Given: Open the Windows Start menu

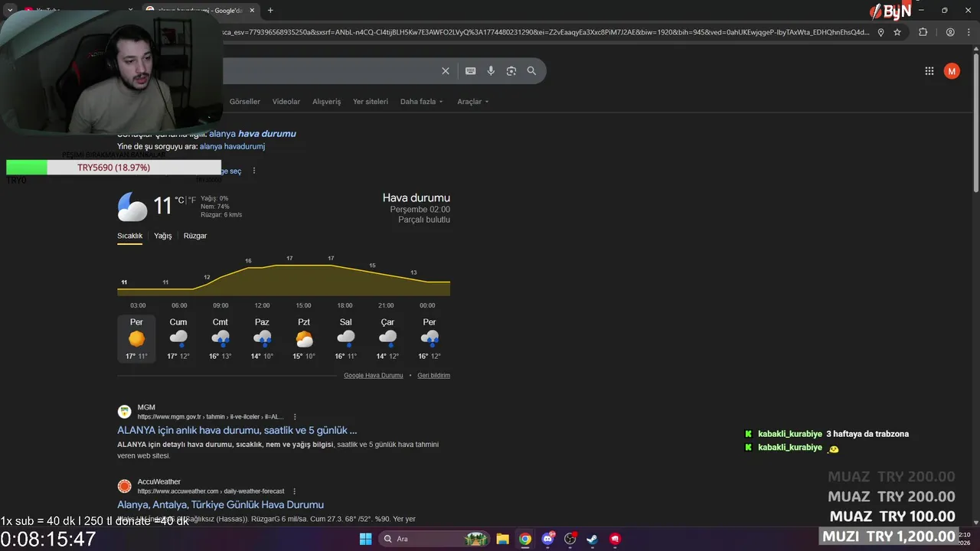Looking at the screenshot, I should 365,539.
